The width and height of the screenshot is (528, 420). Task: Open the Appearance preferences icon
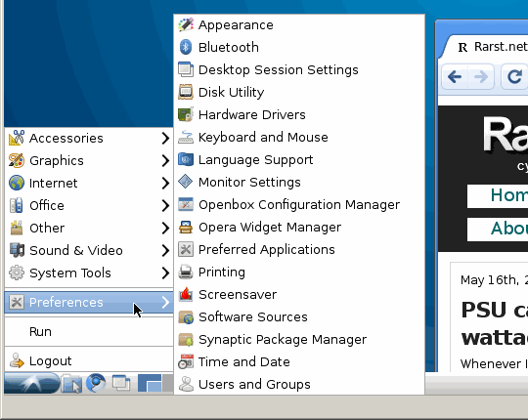pos(186,24)
